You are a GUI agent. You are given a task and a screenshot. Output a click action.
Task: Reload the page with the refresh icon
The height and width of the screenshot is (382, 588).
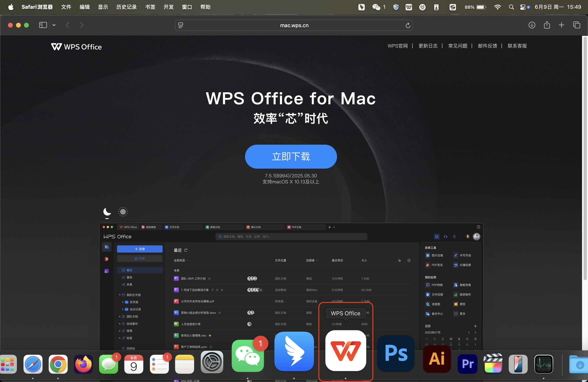(408, 25)
